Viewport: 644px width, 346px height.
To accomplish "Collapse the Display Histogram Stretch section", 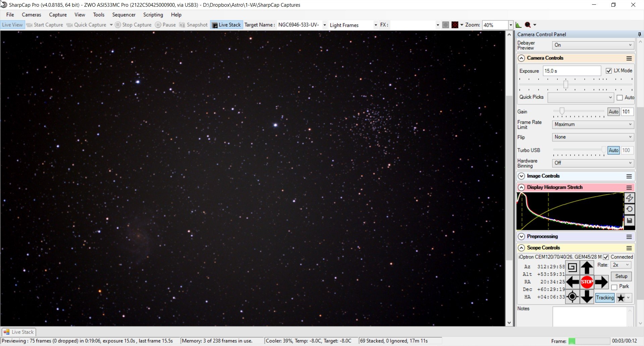I will (521, 187).
